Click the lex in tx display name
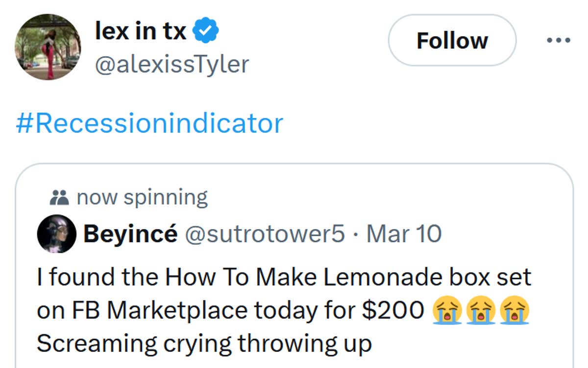This screenshot has height=368, width=588. click(x=140, y=32)
